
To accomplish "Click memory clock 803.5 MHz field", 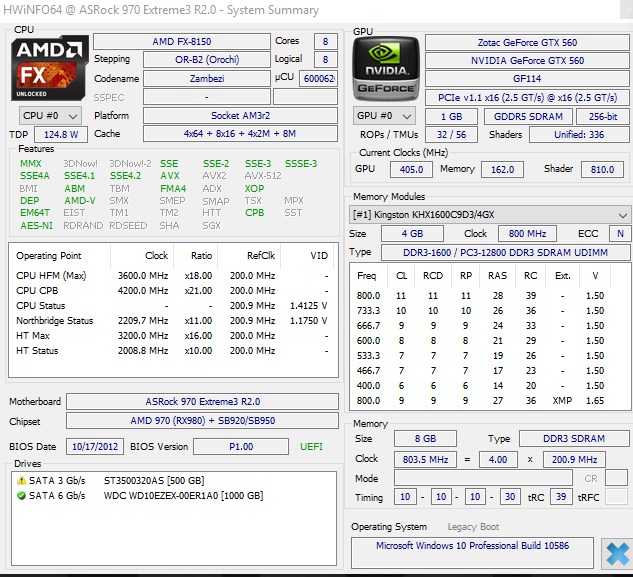I will click(x=425, y=460).
